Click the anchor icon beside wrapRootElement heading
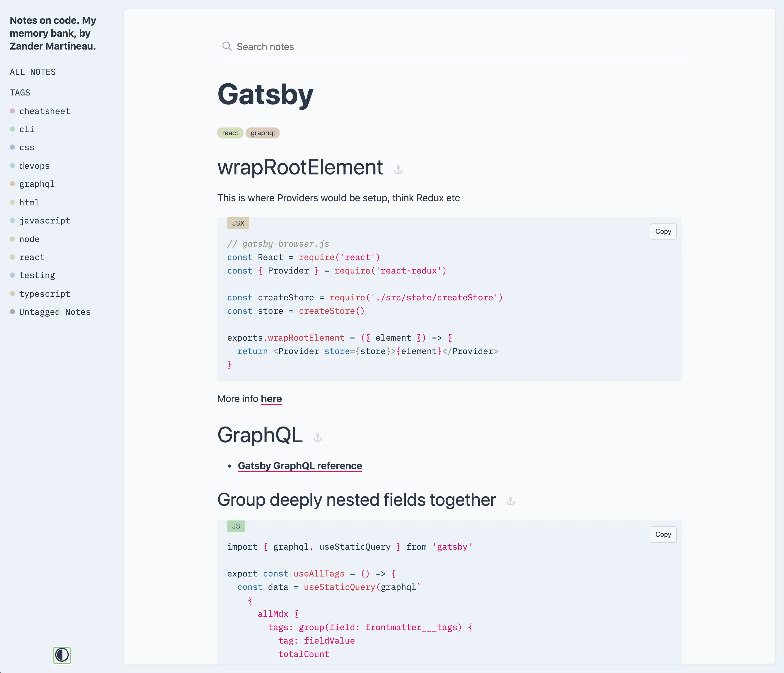Viewport: 784px width, 673px height. [398, 170]
